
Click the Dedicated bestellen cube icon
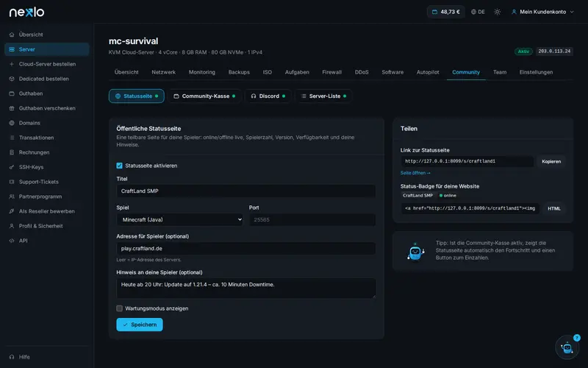tap(12, 79)
